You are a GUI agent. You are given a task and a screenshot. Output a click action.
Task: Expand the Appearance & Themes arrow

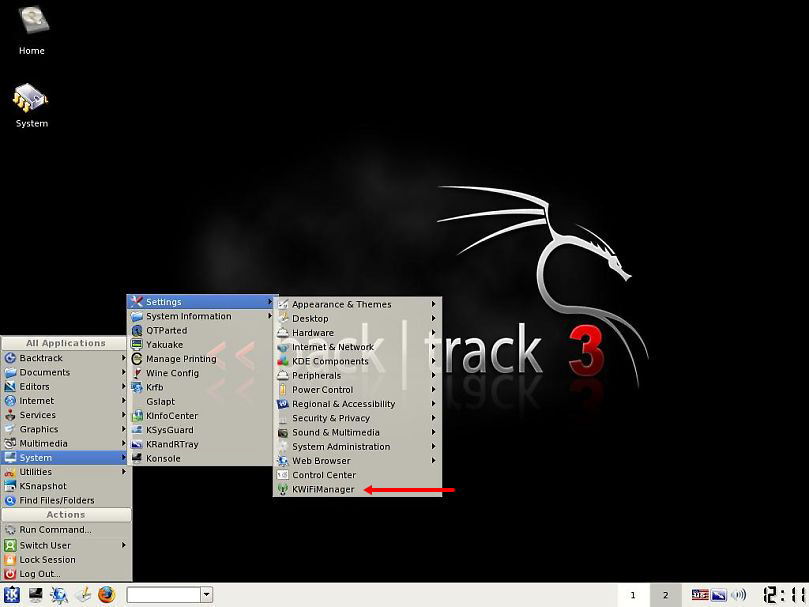tap(433, 304)
